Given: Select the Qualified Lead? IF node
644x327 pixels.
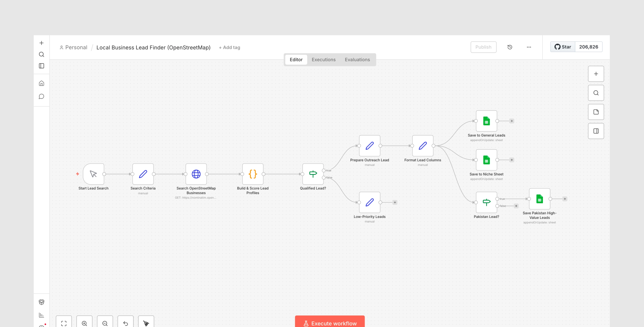Looking at the screenshot, I should [x=313, y=174].
